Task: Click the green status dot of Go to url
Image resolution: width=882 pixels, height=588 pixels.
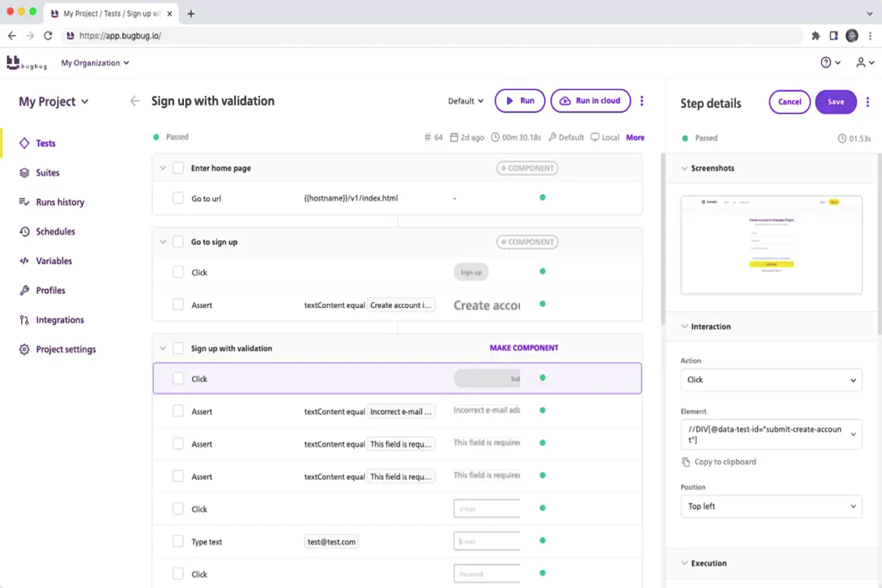Action: point(542,197)
